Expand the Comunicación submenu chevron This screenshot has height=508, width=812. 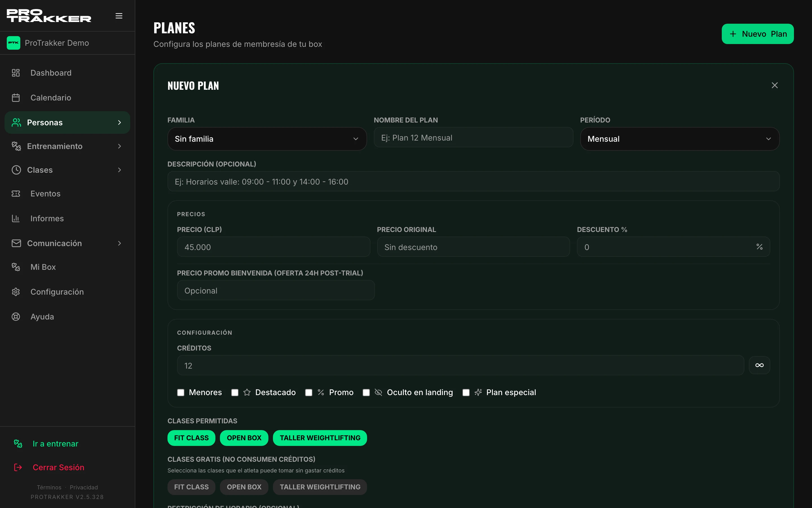[x=120, y=243]
